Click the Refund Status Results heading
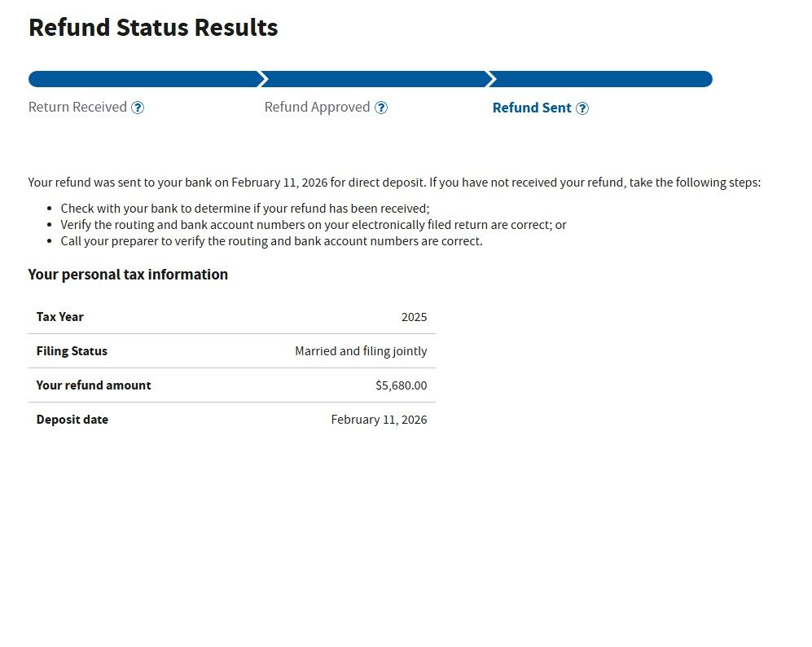 tap(153, 28)
